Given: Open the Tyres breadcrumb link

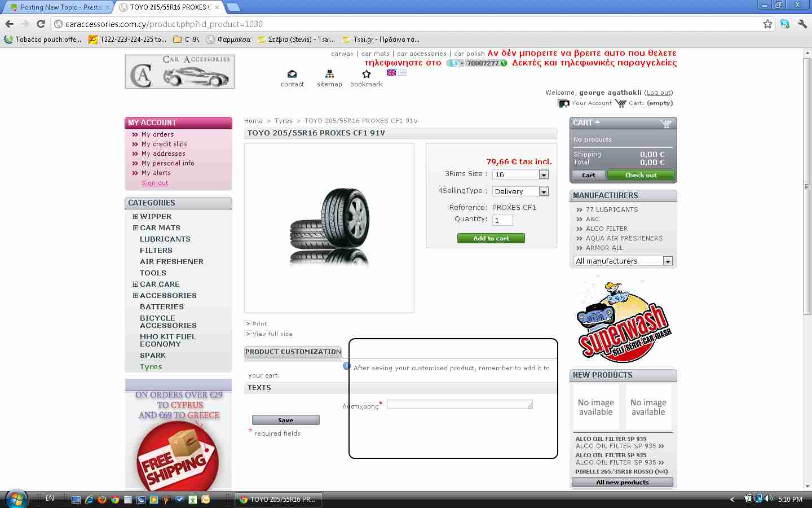Looking at the screenshot, I should point(283,121).
